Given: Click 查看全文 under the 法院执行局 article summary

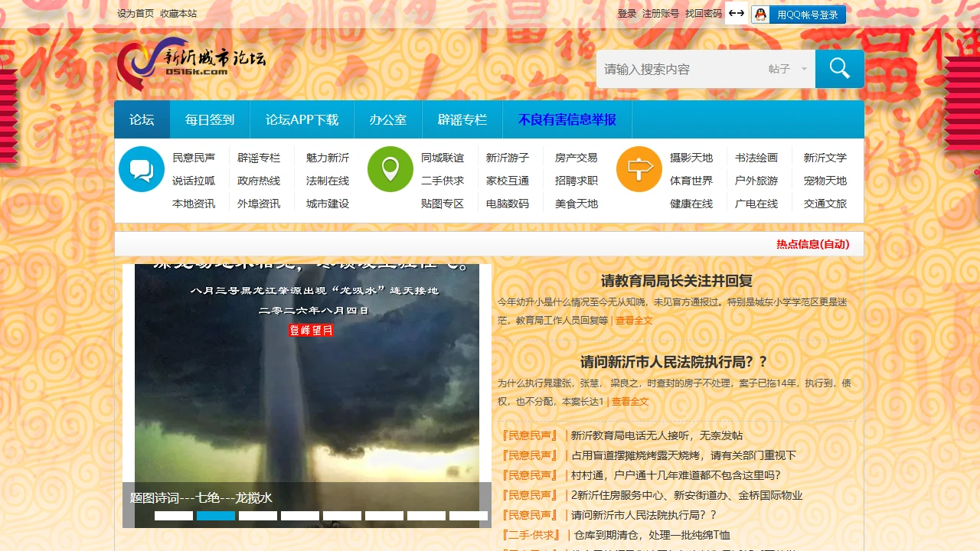Looking at the screenshot, I should 630,402.
